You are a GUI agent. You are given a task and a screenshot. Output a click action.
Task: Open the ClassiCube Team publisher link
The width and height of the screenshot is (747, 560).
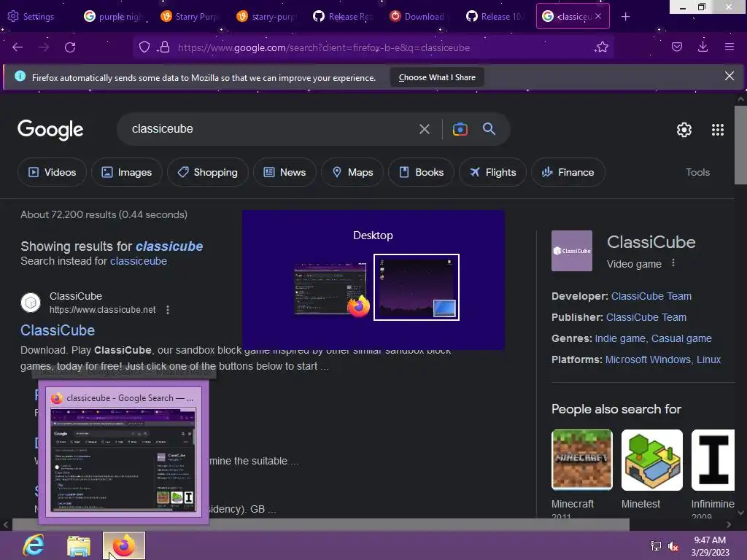pos(646,317)
